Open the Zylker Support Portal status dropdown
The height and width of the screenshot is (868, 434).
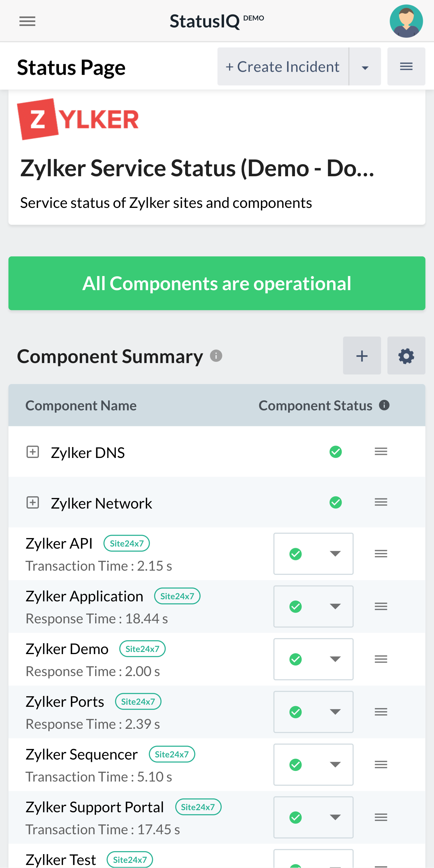click(313, 817)
